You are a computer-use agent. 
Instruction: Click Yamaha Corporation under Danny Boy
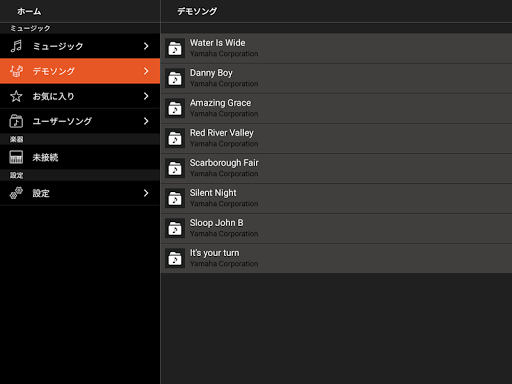[x=224, y=84]
